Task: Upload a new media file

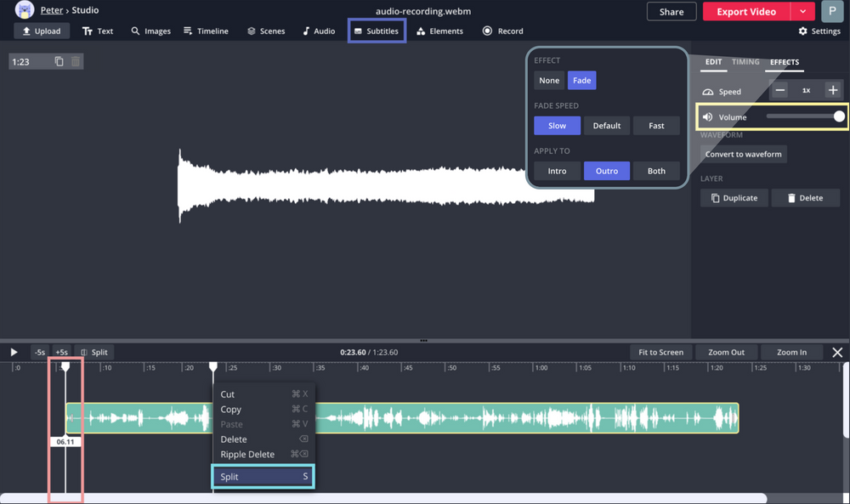Action: (41, 31)
